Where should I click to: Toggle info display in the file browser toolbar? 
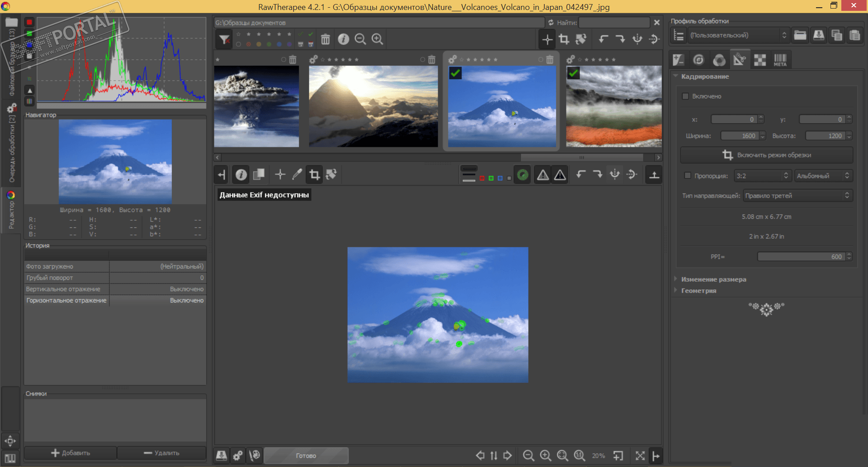(344, 39)
